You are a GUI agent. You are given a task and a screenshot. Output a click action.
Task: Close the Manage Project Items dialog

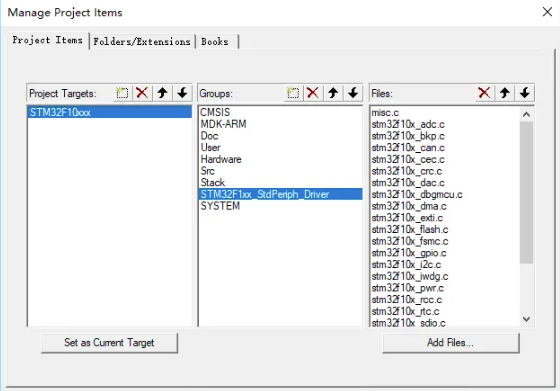tap(547, 12)
